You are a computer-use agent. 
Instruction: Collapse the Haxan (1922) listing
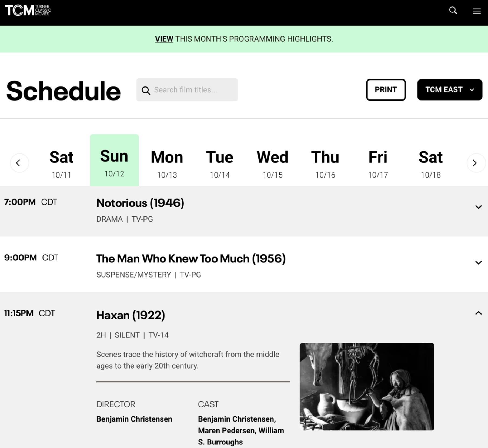point(478,313)
